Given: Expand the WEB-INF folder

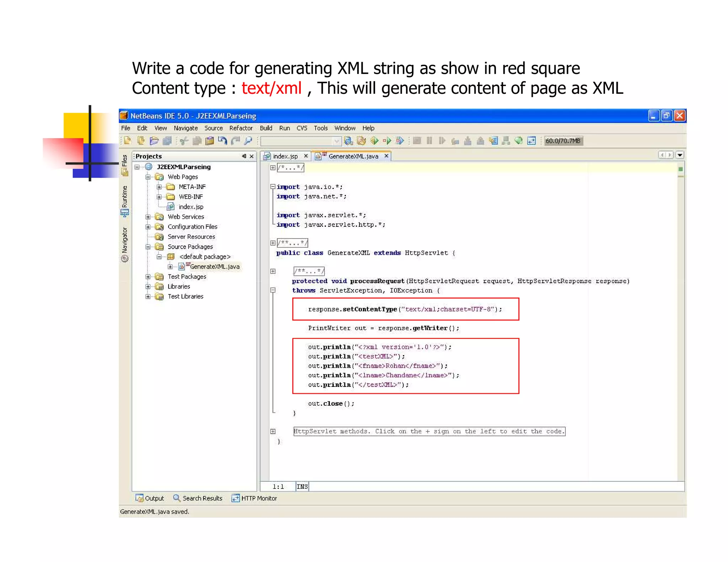Looking at the screenshot, I should click(x=159, y=197).
